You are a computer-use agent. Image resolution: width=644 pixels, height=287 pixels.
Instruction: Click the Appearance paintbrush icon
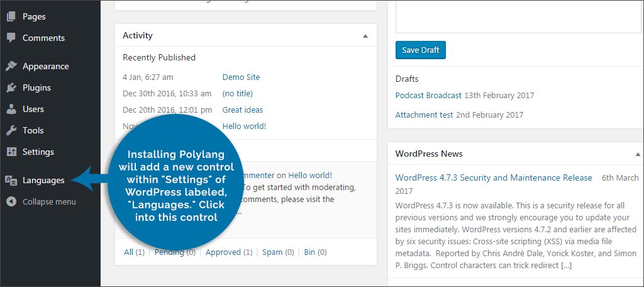click(x=11, y=66)
